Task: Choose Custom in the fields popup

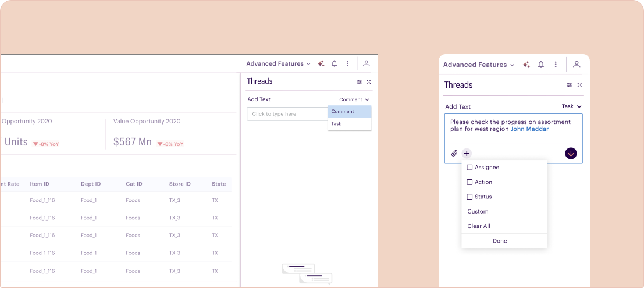Action: pyautogui.click(x=478, y=212)
